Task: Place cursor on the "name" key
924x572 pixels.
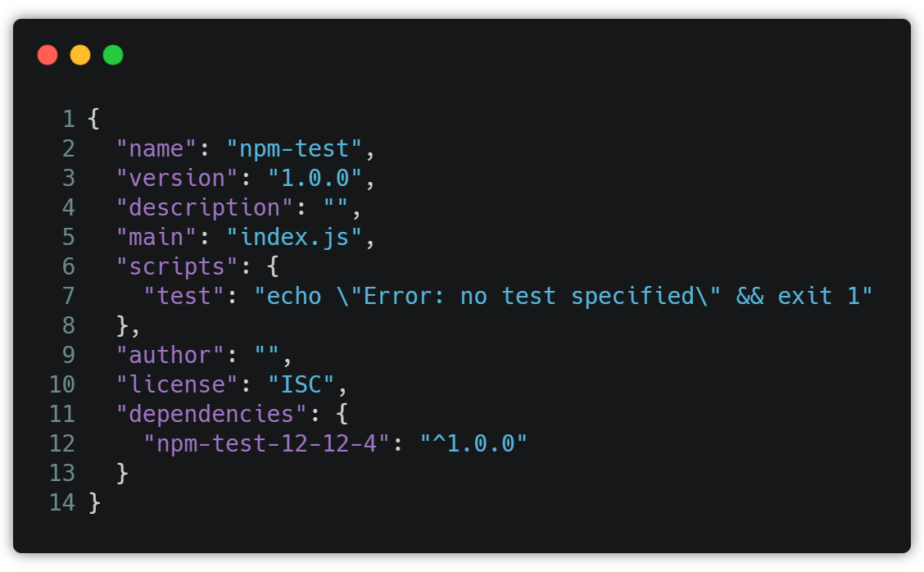Action: (x=156, y=148)
